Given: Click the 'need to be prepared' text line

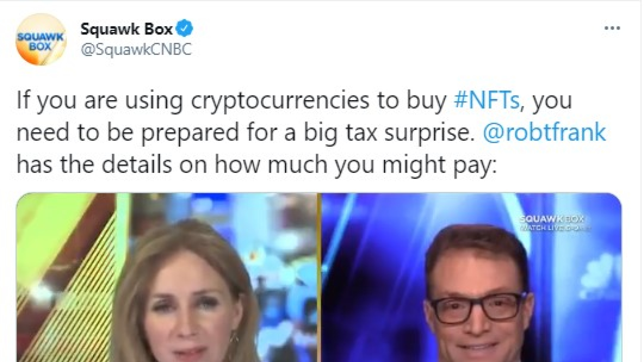Looking at the screenshot, I should (311, 133).
